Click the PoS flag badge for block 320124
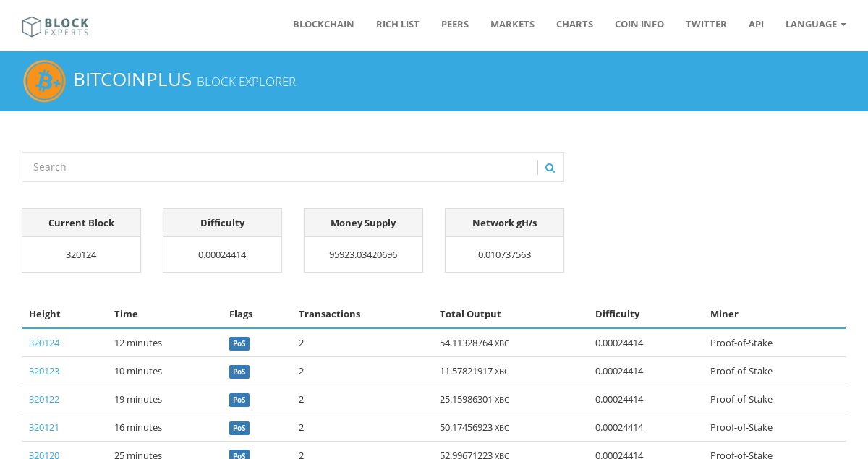 point(239,343)
